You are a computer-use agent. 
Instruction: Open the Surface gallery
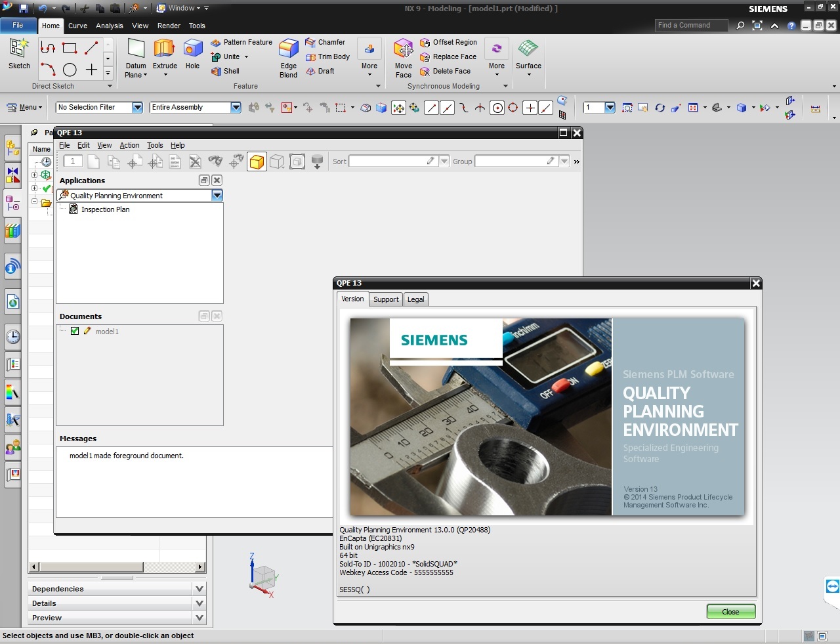tap(528, 58)
